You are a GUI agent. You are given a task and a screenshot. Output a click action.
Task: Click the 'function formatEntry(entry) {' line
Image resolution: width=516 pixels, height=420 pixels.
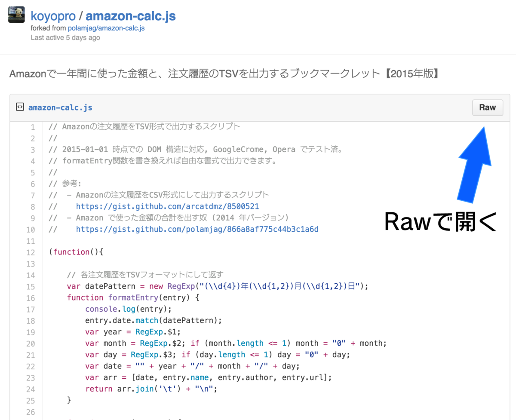(x=133, y=297)
